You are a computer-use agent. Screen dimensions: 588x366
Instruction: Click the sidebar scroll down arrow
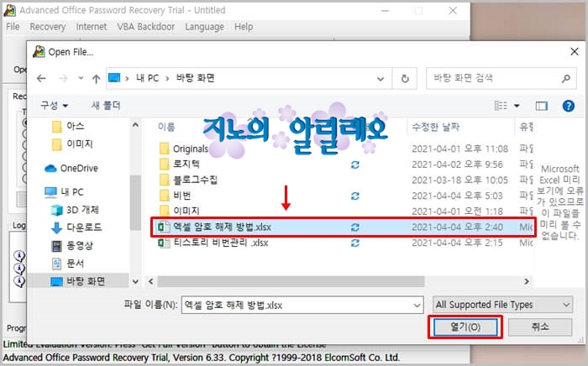click(135, 281)
